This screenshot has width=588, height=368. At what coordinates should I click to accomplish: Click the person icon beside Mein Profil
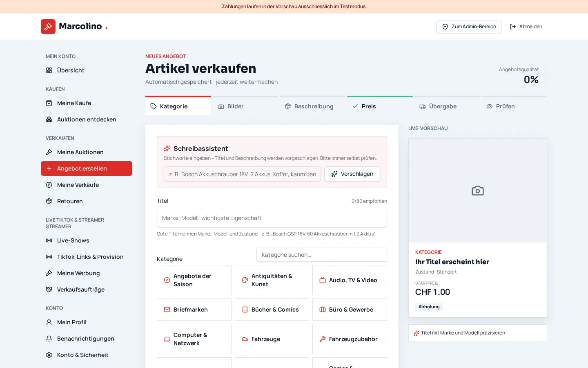click(49, 322)
